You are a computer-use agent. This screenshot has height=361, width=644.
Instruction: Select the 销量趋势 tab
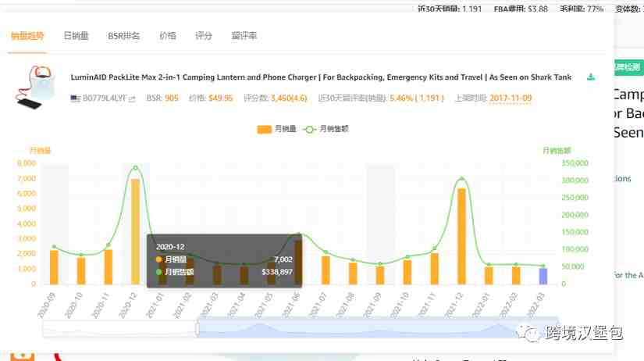(x=27, y=36)
